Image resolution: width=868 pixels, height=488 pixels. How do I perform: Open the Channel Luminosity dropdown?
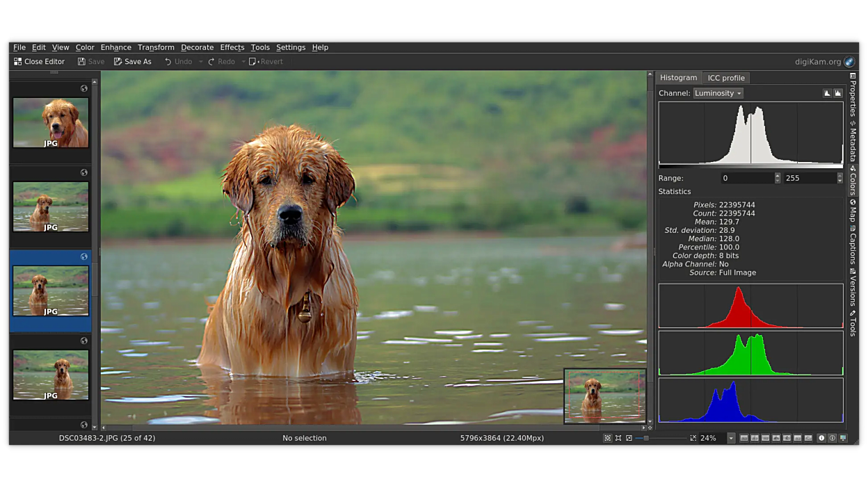click(718, 93)
